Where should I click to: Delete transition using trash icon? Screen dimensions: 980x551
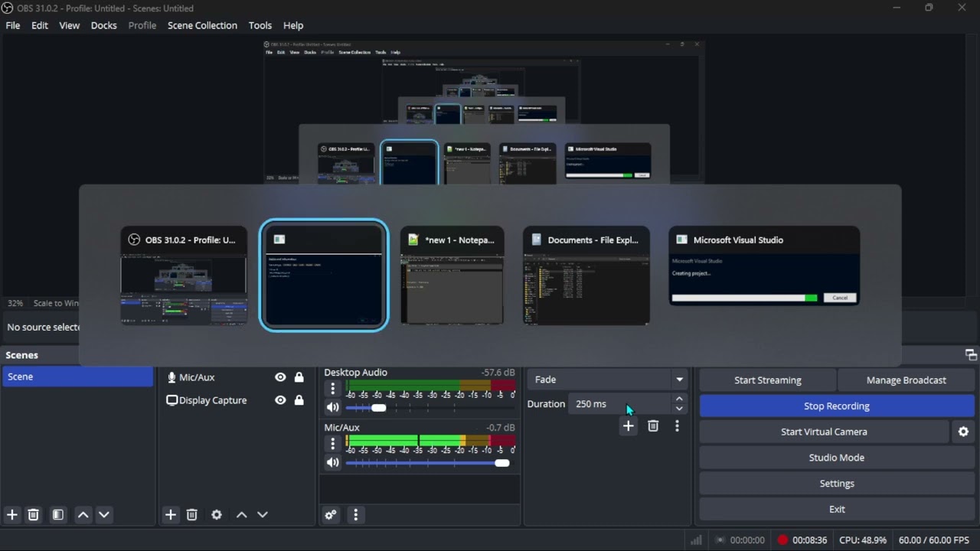point(653,426)
